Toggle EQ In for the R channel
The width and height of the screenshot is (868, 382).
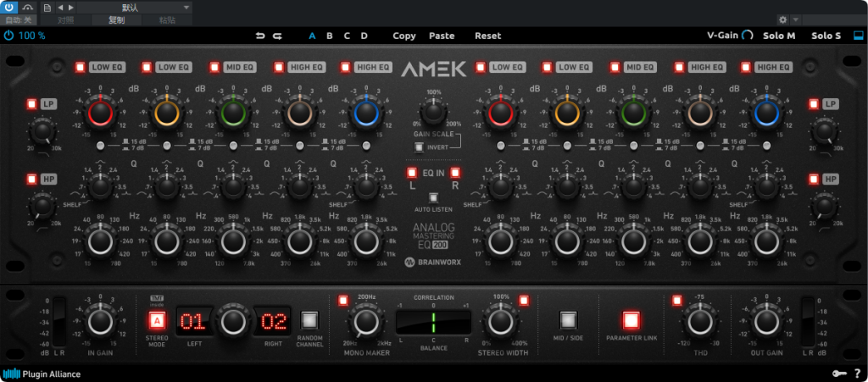tap(455, 173)
